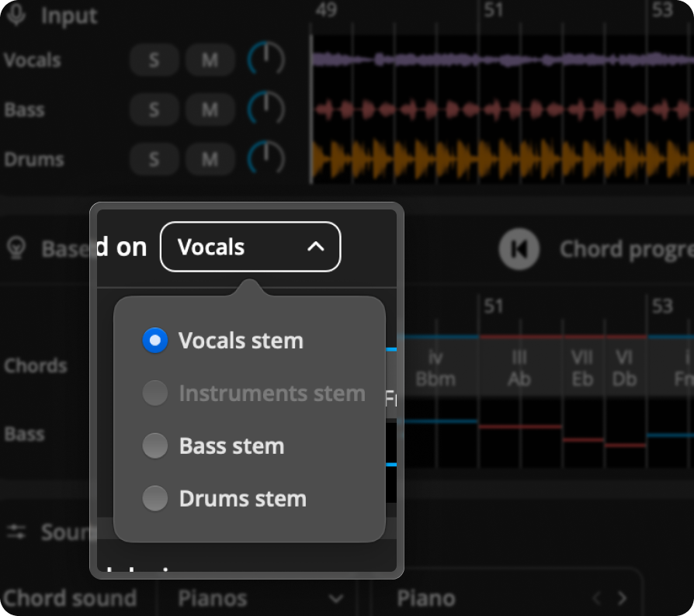694x616 pixels.
Task: Click the microphone Input icon
Action: click(16, 15)
